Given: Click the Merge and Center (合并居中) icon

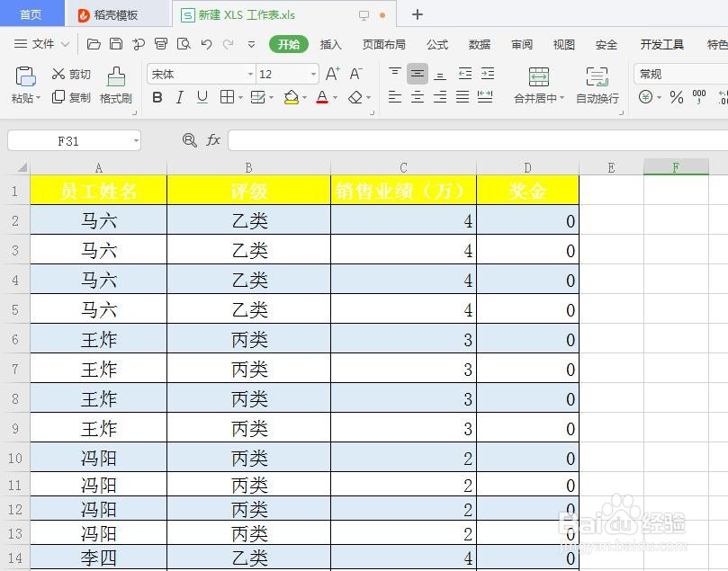Looking at the screenshot, I should coord(537,76).
